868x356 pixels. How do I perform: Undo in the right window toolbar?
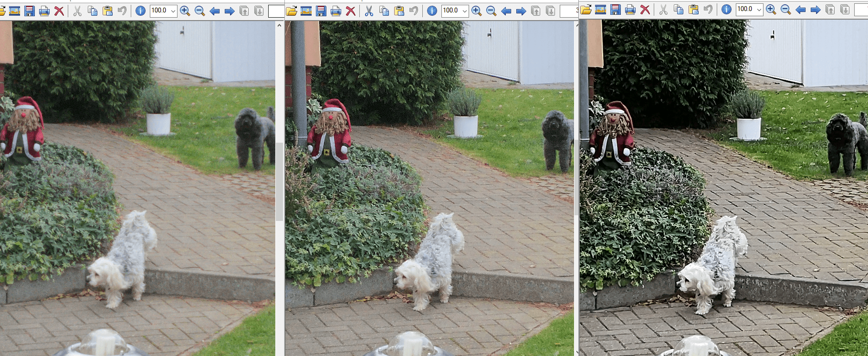708,10
